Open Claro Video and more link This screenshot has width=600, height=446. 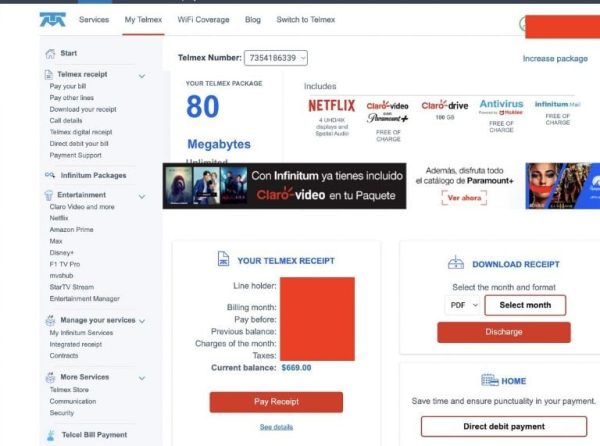point(82,207)
